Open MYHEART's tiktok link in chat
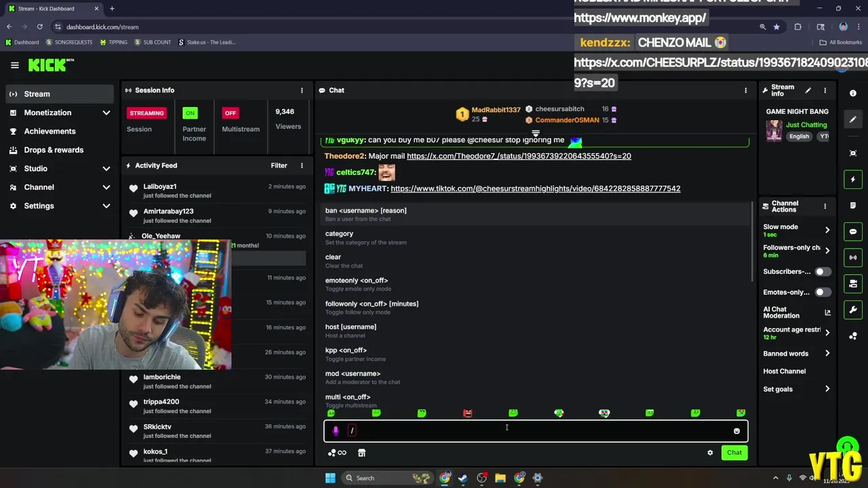Viewport: 868px width, 488px height. (536, 189)
